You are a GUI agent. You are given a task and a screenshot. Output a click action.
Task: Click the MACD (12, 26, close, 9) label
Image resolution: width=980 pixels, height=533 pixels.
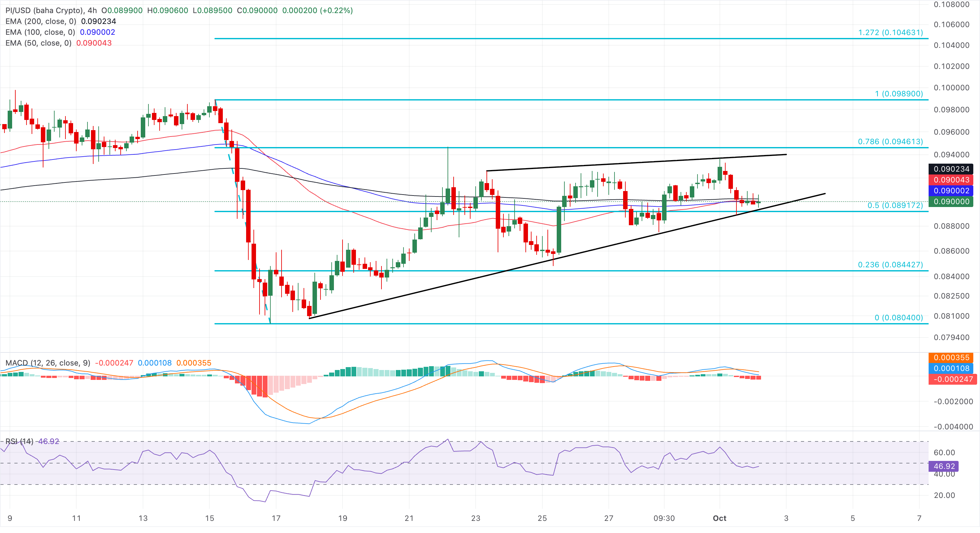[48, 363]
